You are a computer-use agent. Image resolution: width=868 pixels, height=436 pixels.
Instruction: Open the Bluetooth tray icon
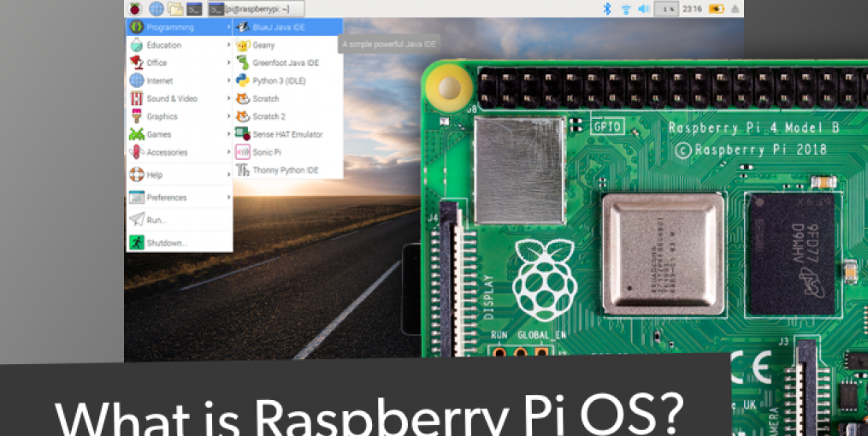pos(606,9)
